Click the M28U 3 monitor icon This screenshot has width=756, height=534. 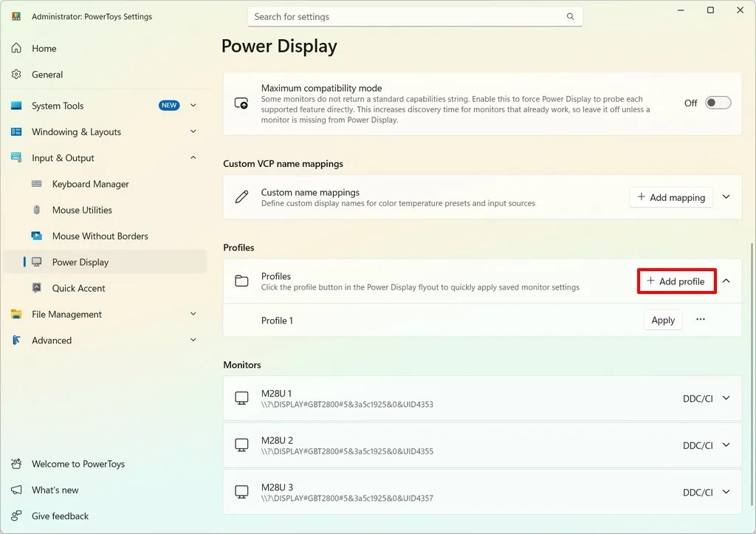coord(241,492)
